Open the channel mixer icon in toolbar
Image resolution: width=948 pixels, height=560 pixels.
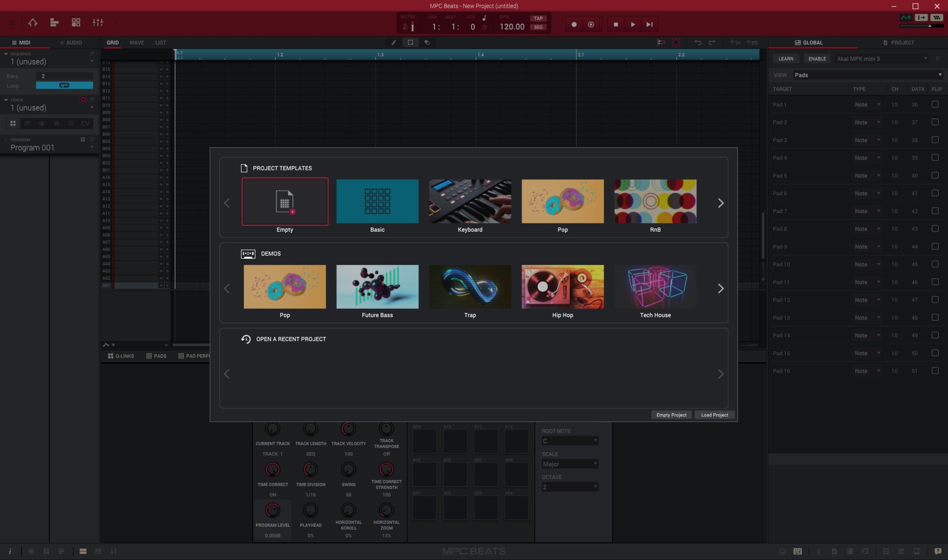(98, 23)
